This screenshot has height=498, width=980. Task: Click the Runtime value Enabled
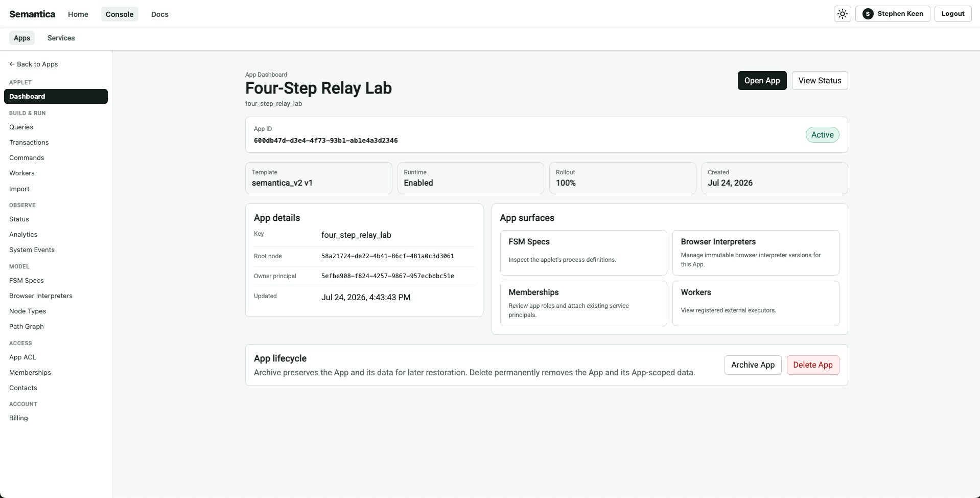418,183
